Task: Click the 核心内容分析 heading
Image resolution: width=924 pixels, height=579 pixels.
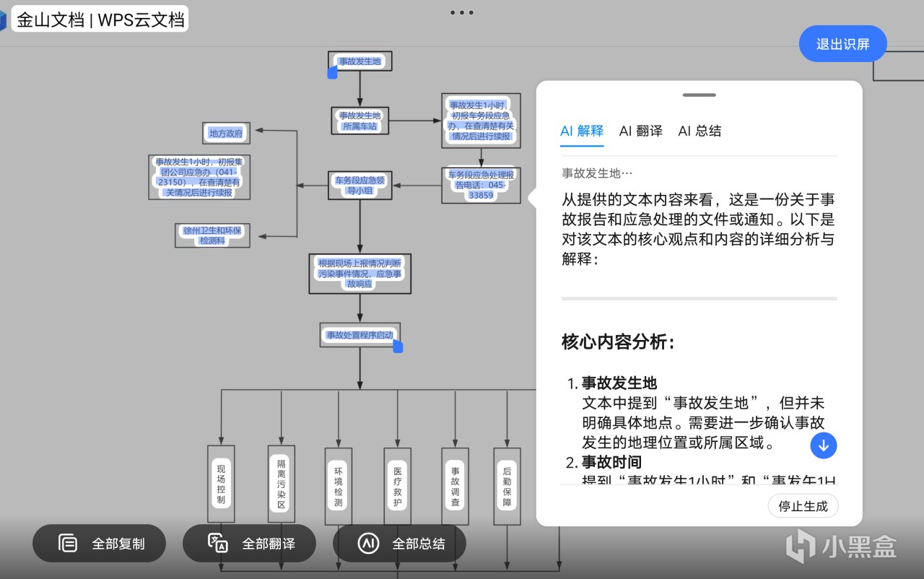Action: 618,342
